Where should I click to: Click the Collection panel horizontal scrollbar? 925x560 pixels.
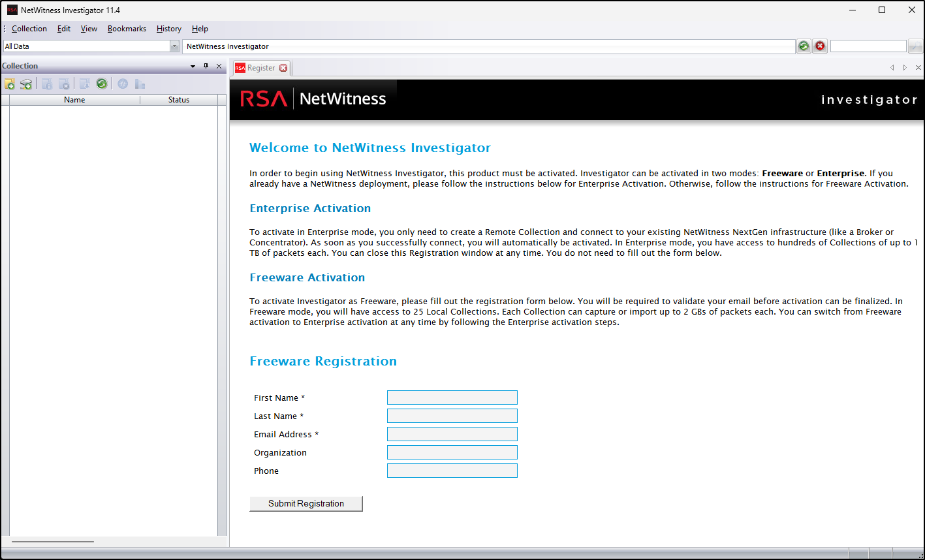[x=53, y=541]
